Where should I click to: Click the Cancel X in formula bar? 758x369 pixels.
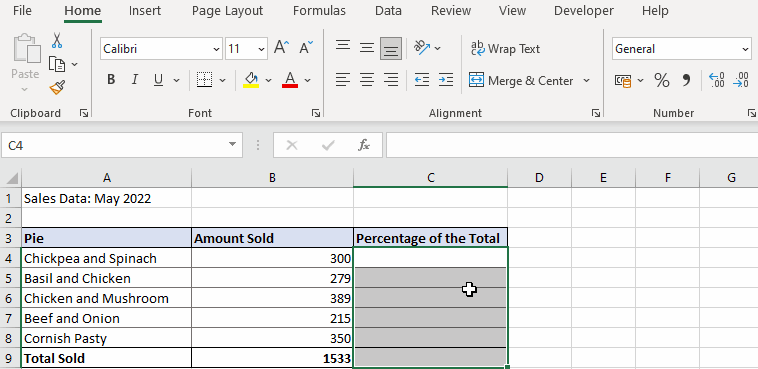[x=292, y=145]
